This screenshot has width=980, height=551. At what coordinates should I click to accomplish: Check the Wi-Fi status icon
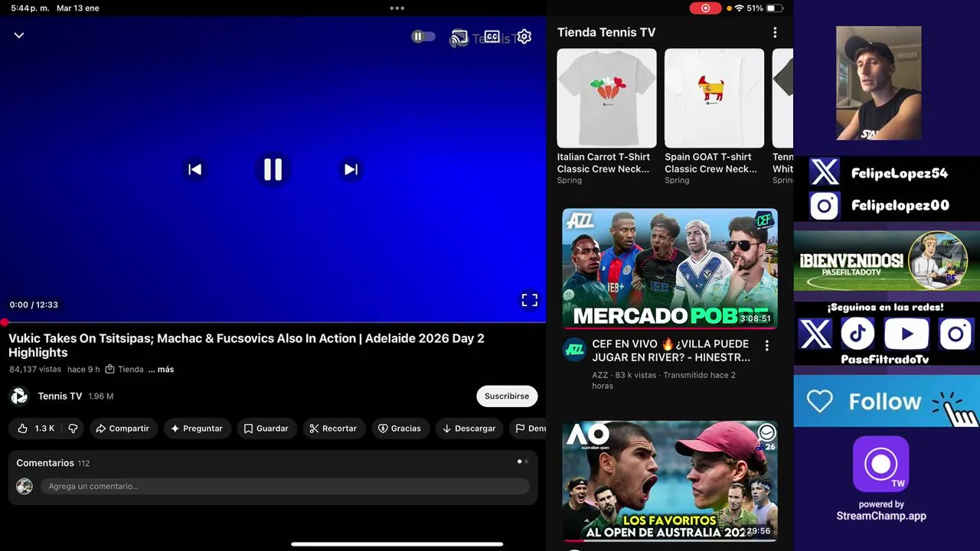tap(739, 8)
